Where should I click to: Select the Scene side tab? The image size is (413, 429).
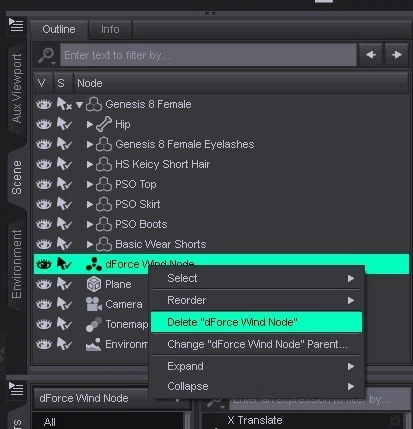17,177
